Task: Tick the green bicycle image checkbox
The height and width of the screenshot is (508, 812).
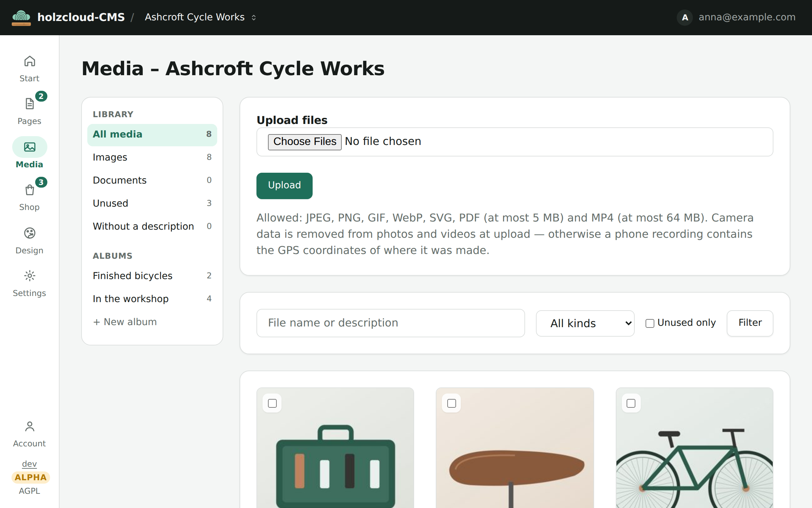Action: click(631, 403)
